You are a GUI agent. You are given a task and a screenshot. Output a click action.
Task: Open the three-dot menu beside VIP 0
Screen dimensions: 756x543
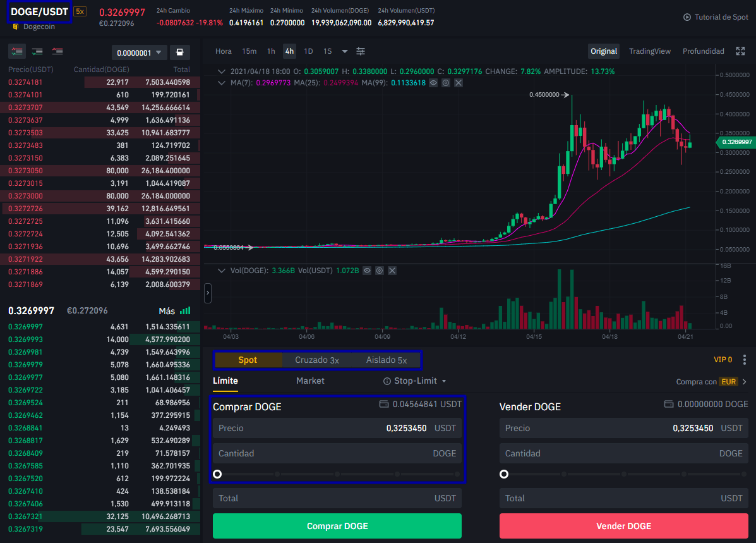[745, 360]
